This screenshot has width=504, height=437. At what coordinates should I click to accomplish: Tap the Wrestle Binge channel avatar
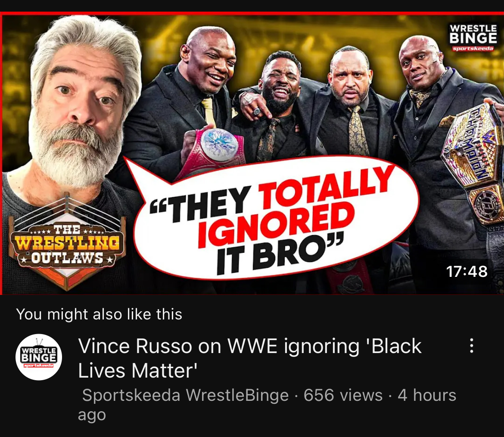pyautogui.click(x=39, y=357)
